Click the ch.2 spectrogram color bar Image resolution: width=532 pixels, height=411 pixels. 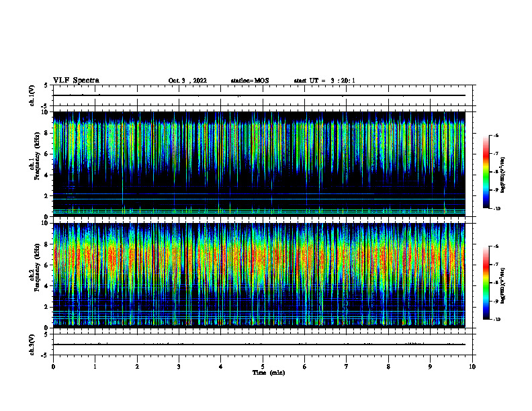click(x=486, y=283)
